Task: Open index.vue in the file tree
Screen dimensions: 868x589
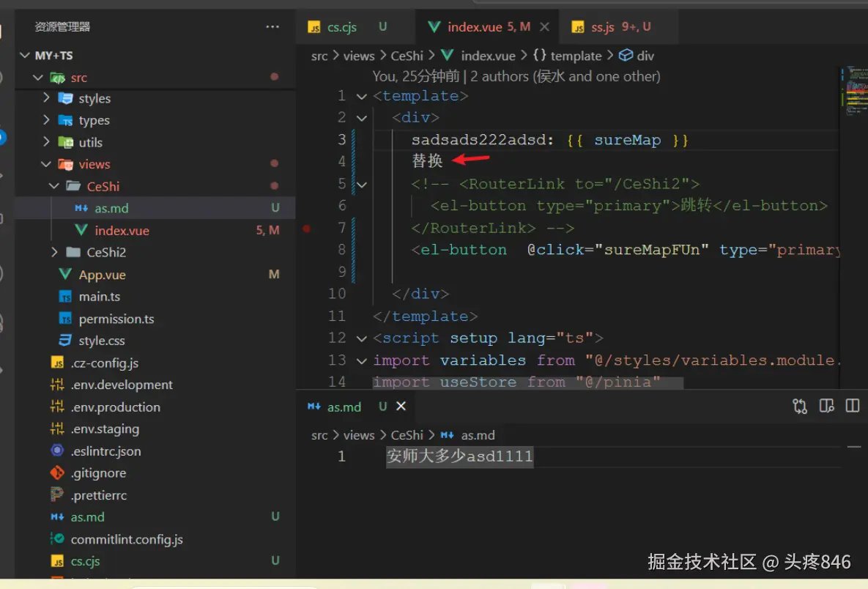Action: [x=155, y=230]
